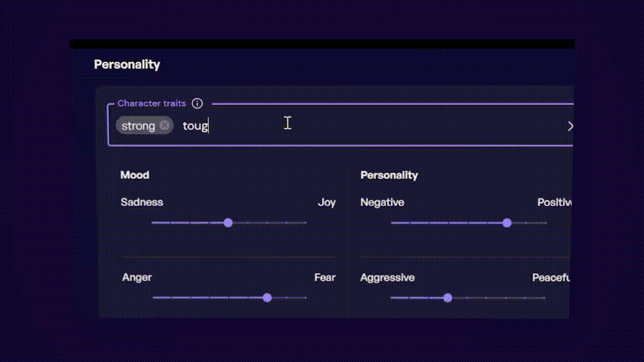Click the Sadness–Joy slider handle
Image resolution: width=644 pixels, height=362 pixels.
(x=228, y=223)
